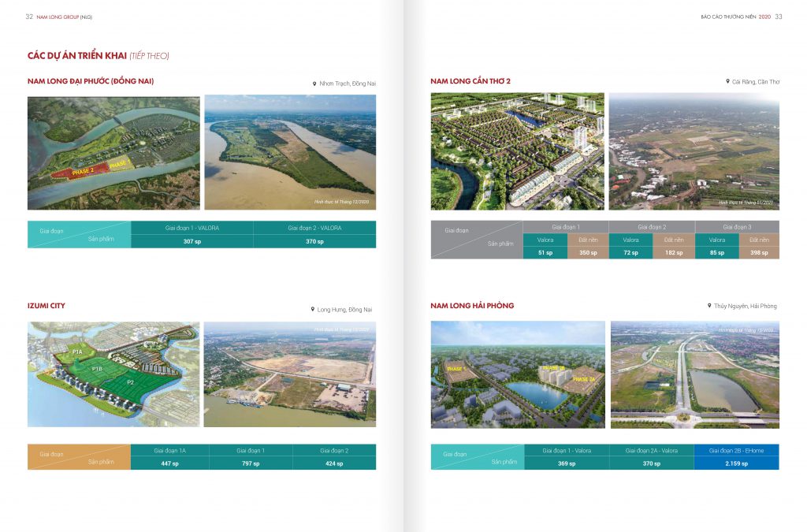Open the Cần Thơ 2 aerial site photo
Viewport: 807px width, 532px height.
tap(694, 151)
